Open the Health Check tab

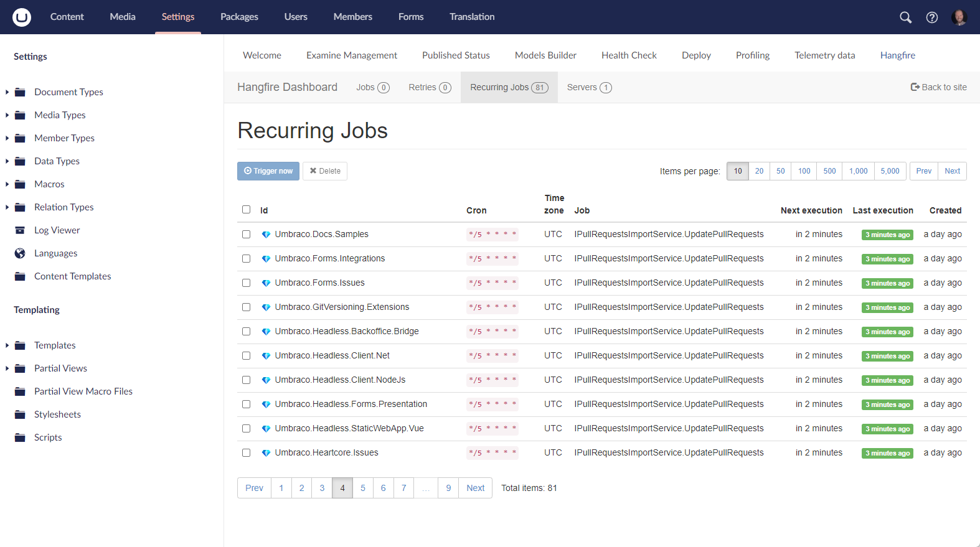[x=629, y=55]
